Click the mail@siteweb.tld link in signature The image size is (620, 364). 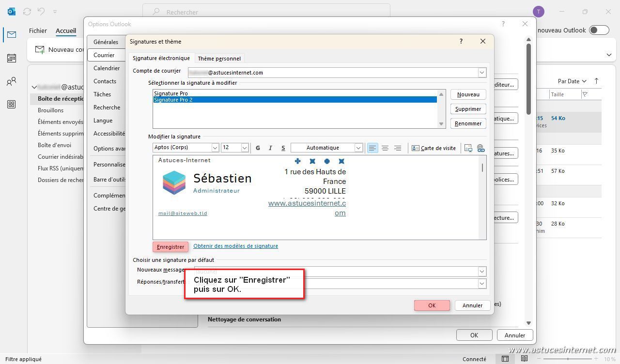[x=183, y=213]
